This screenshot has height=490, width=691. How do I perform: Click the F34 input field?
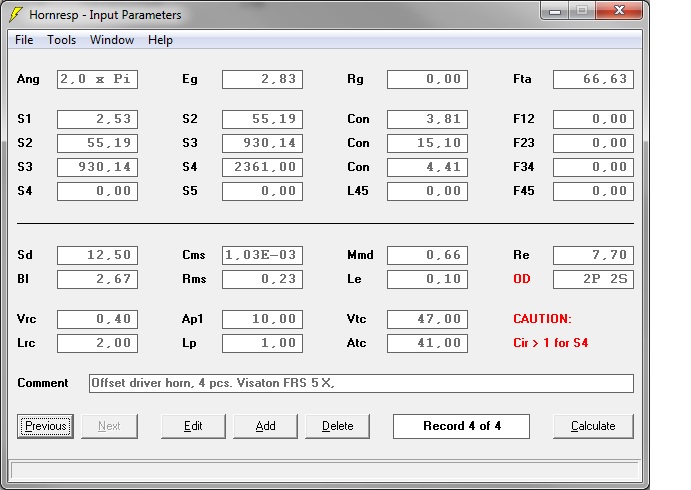pos(593,167)
